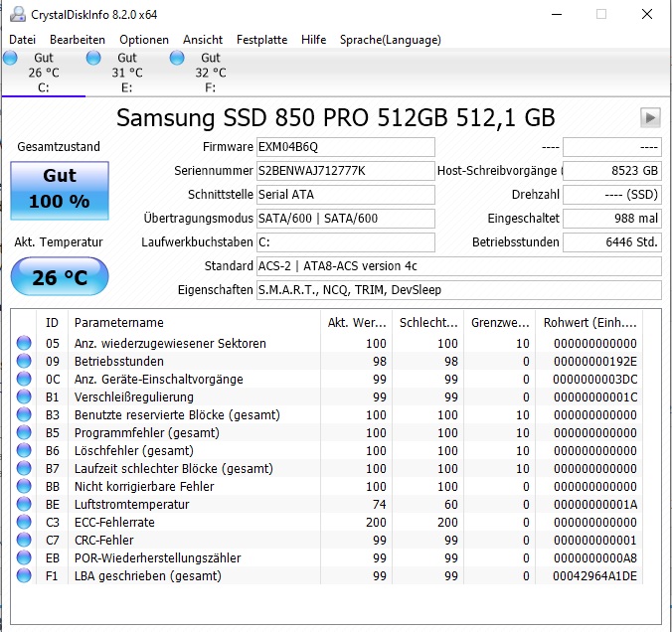Click status orb of POR-Wiederherstellungszähler row
The width and height of the screenshot is (672, 632).
coord(24,557)
